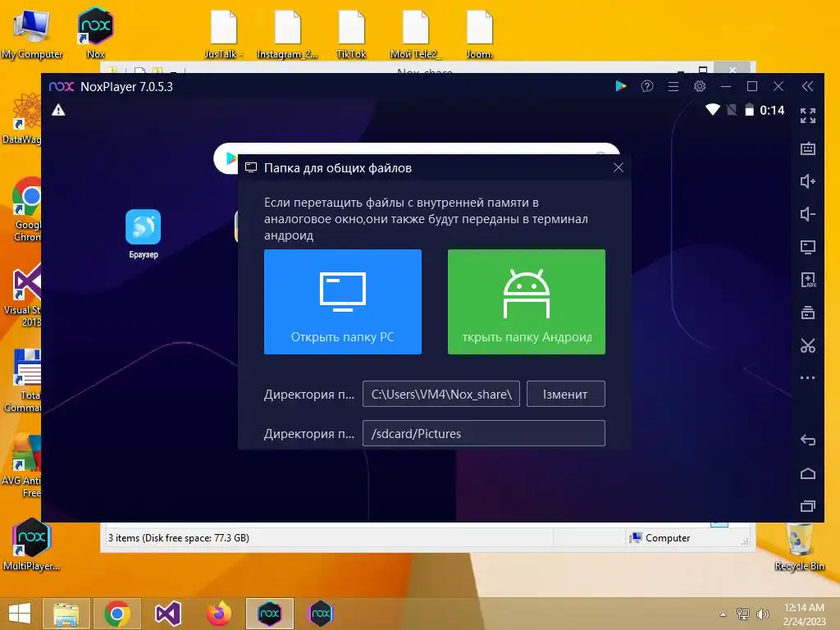Click the battery indicator in Android status bar
This screenshot has width=840, height=630.
point(750,110)
